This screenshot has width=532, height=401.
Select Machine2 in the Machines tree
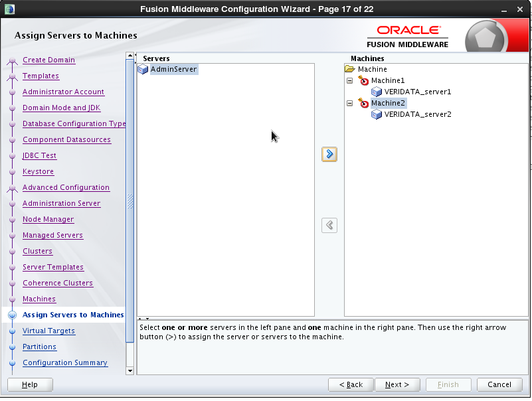click(x=388, y=103)
